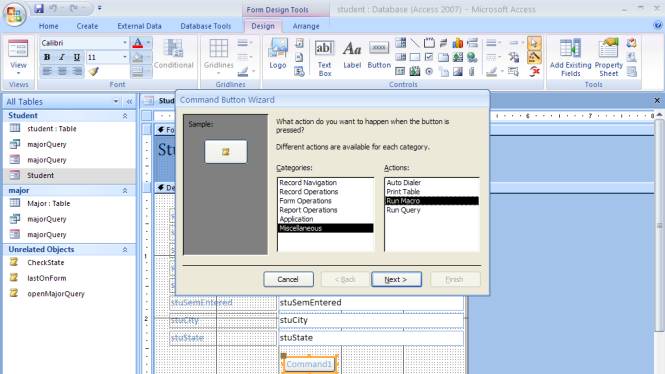Choose the Option Button control icon
The width and height of the screenshot is (665, 374).
coord(429,71)
